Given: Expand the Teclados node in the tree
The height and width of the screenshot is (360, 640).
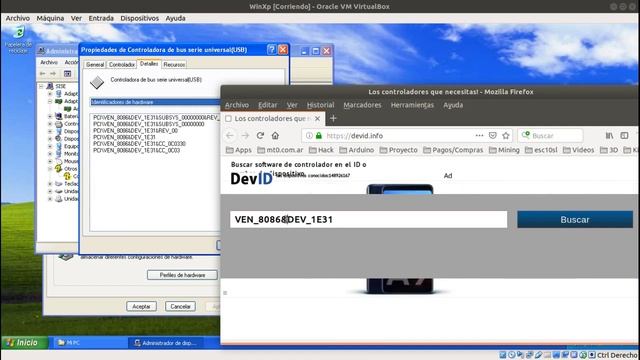Looking at the screenshot, I should point(50,184).
